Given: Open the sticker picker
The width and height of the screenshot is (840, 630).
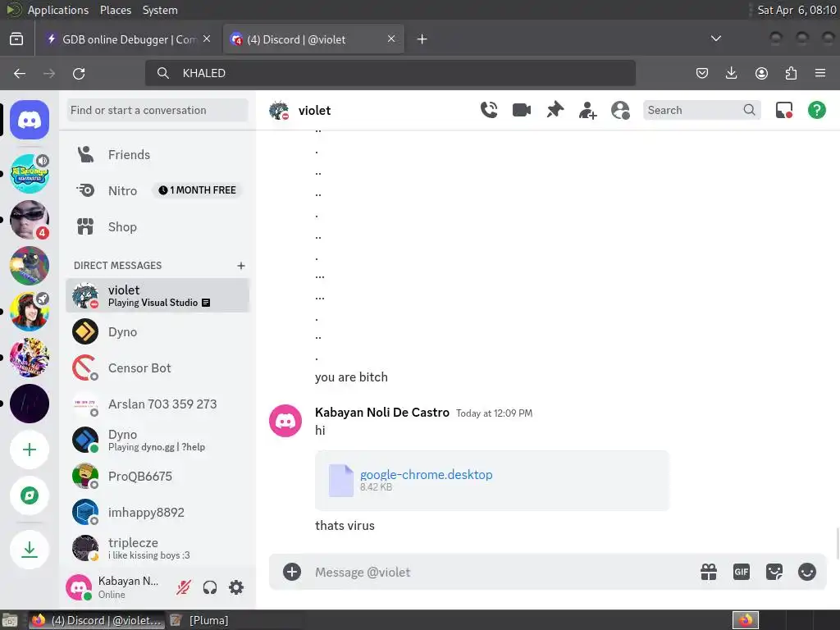Looking at the screenshot, I should tap(774, 572).
